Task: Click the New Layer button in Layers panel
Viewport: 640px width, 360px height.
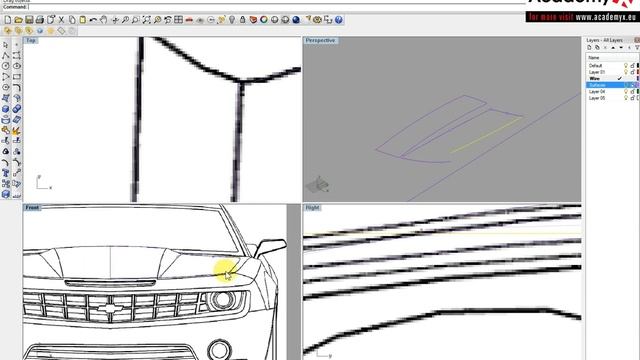Action: click(x=589, y=47)
